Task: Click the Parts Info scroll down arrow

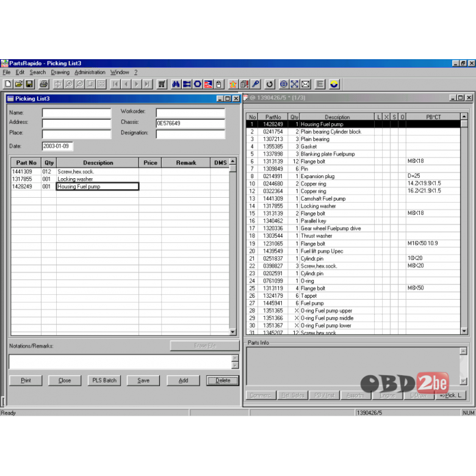Action: pos(463,381)
